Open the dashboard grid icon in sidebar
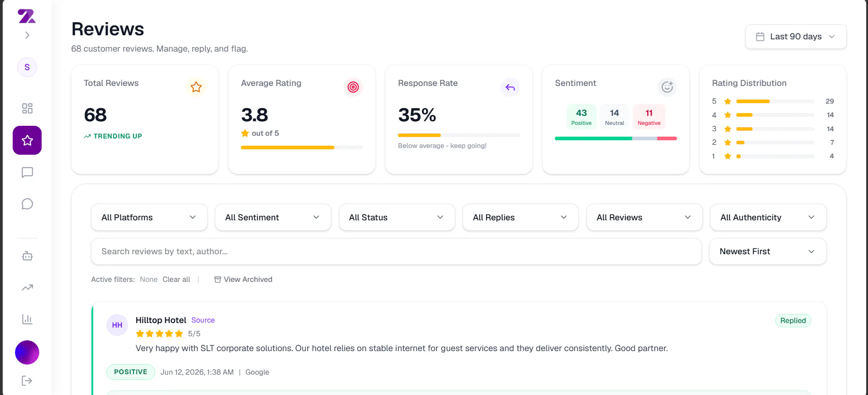 coord(27,108)
